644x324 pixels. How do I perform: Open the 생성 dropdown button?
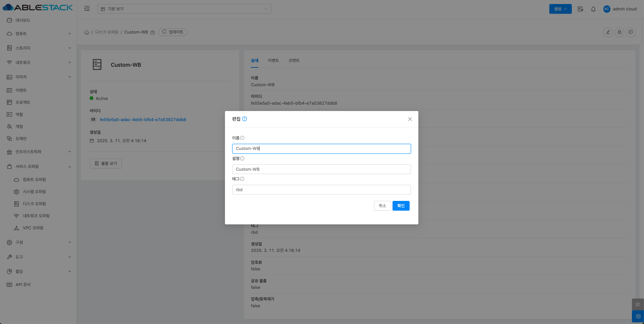(560, 9)
